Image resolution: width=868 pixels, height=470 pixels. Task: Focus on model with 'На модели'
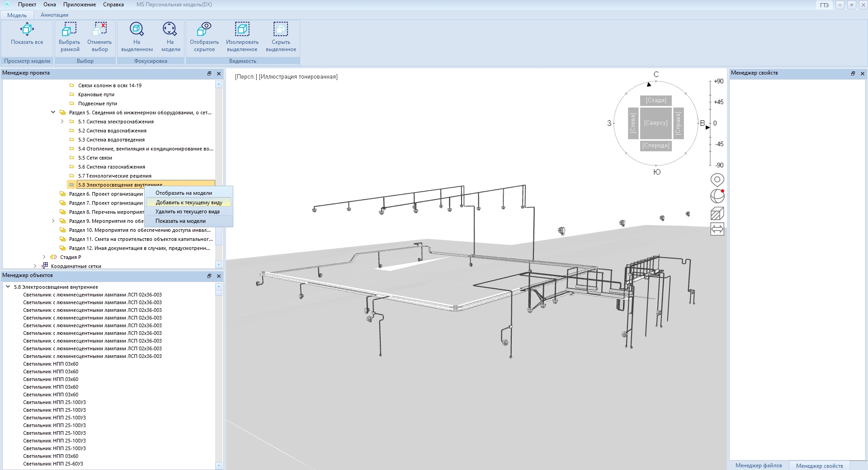tap(170, 30)
